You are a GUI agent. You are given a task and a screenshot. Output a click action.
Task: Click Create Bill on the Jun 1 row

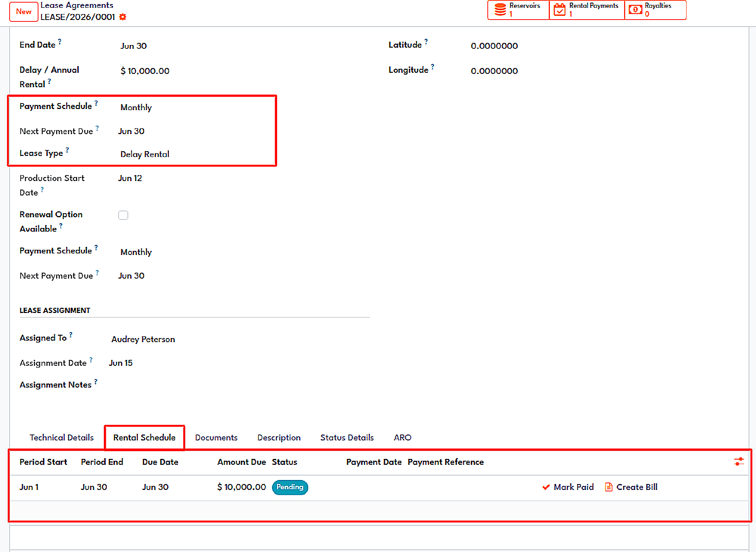click(x=631, y=487)
